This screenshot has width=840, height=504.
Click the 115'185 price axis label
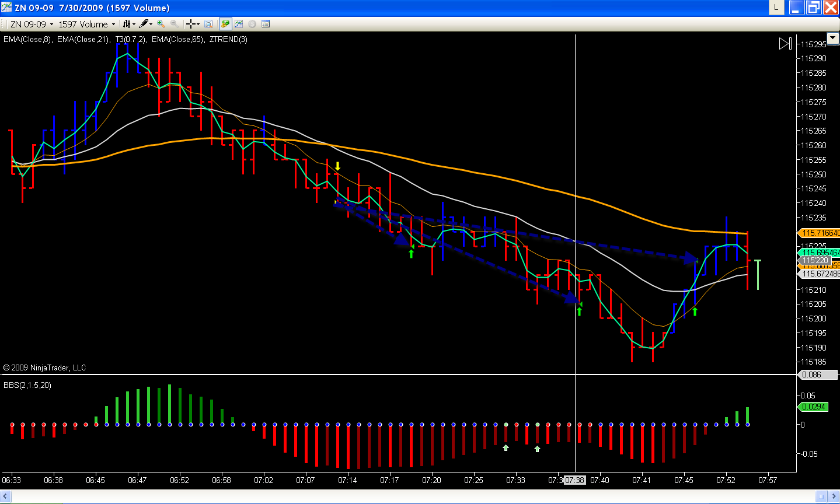point(813,362)
